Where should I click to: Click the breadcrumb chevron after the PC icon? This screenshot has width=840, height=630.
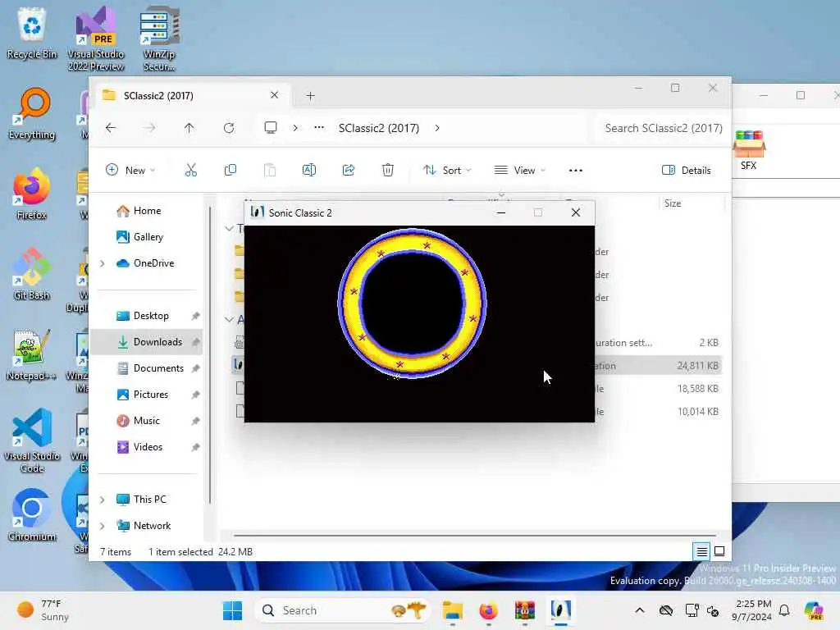(x=295, y=128)
